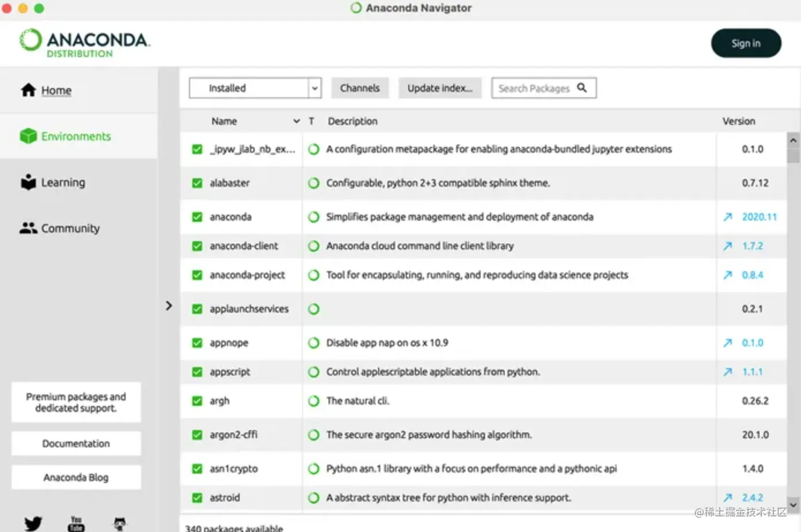Viewport: 801px width, 532px height.
Task: Click the search magnifier icon
Action: pyautogui.click(x=582, y=88)
